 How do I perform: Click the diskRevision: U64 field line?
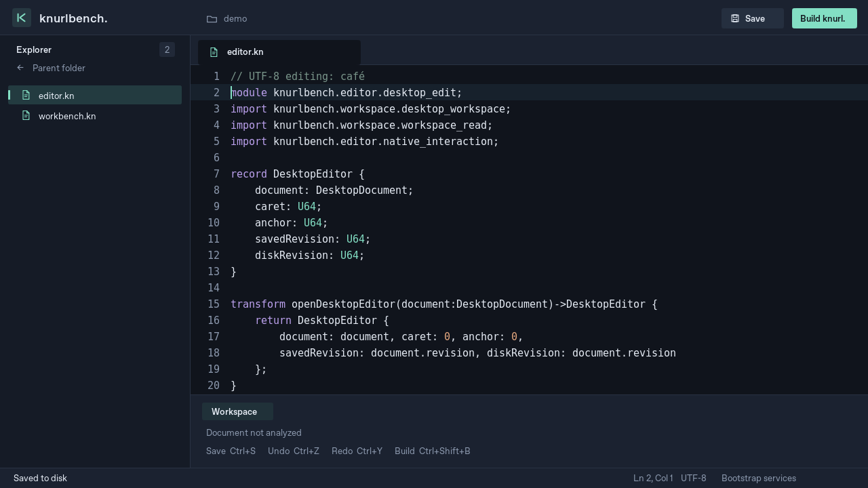coord(310,256)
